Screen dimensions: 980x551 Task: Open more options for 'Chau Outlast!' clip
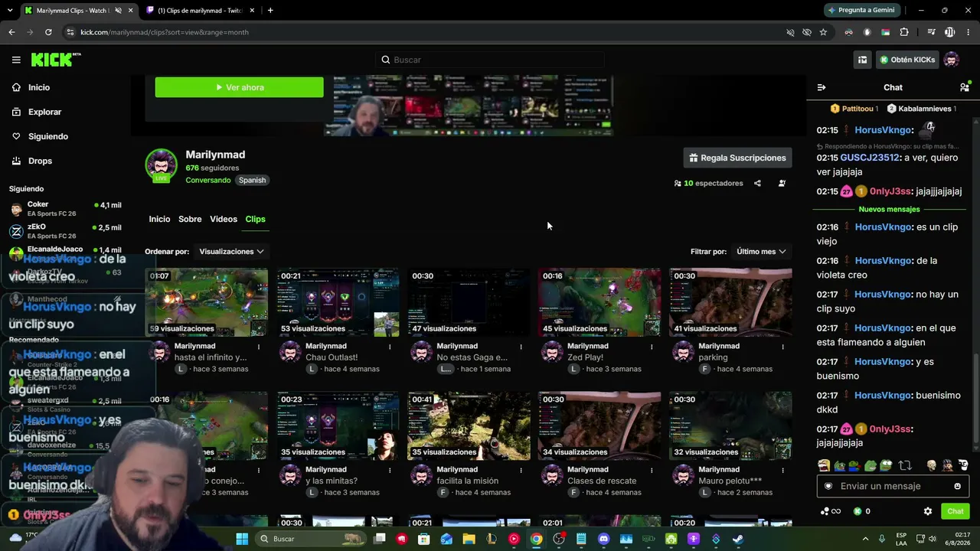point(390,347)
